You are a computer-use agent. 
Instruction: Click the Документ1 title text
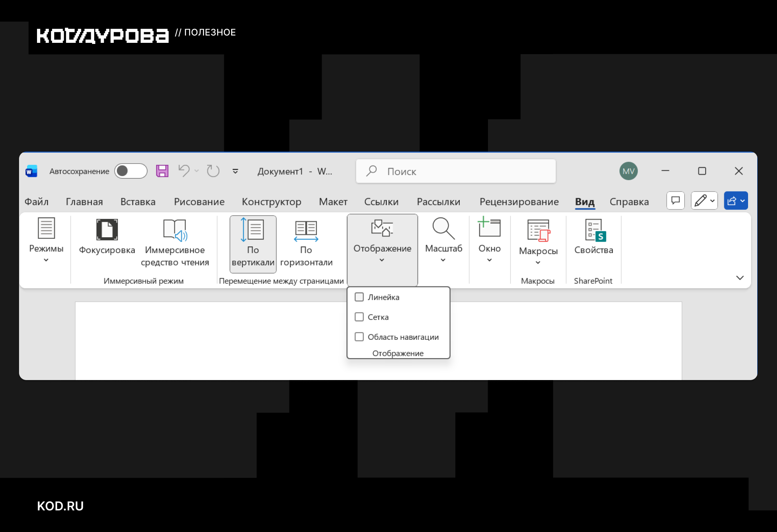click(280, 171)
